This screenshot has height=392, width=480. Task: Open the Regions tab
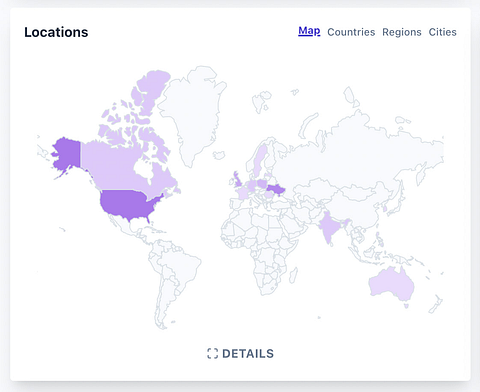402,32
